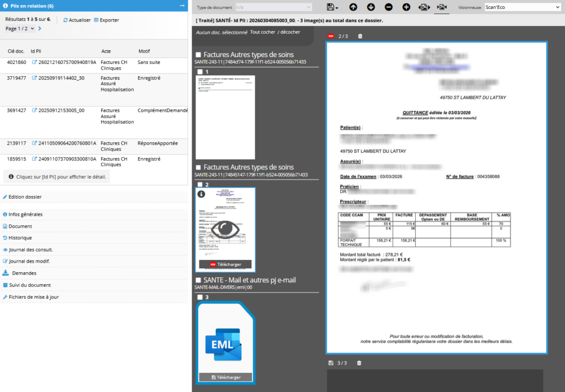
Task: Click the down arrow toolbar icon
Action: point(371,7)
